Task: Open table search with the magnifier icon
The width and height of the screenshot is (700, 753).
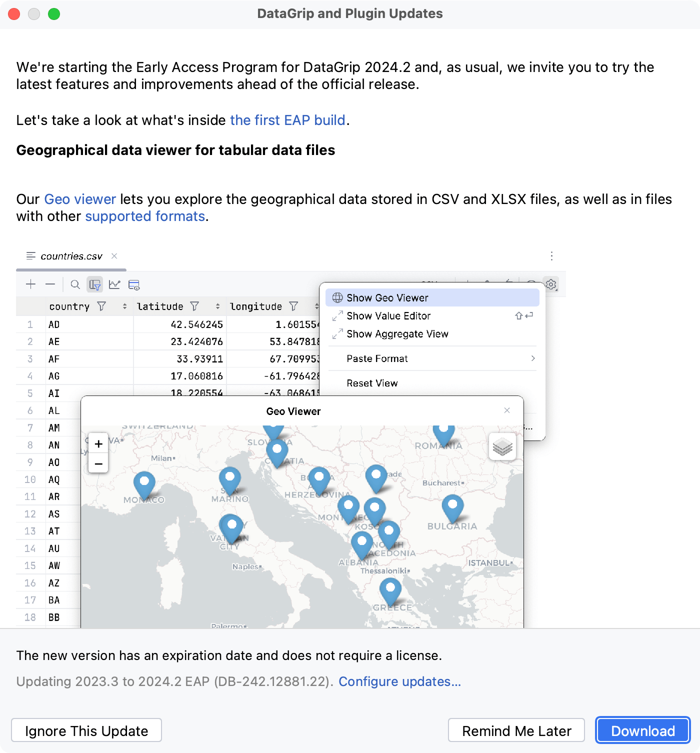Action: pos(75,284)
